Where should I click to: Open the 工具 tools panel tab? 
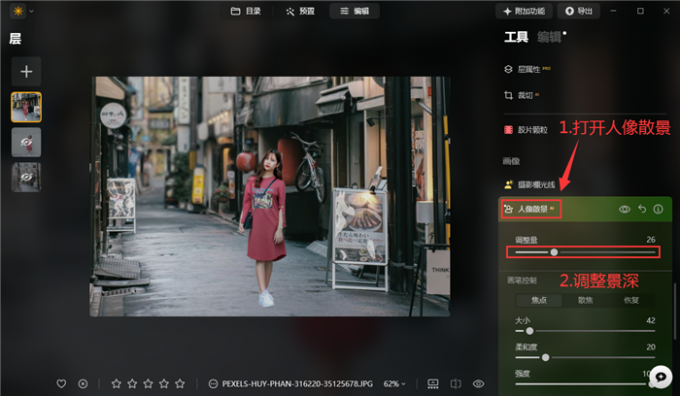tap(516, 37)
